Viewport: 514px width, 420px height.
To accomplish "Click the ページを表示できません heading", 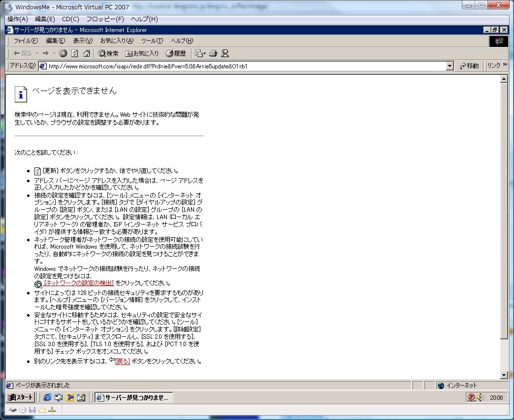I will [74, 91].
